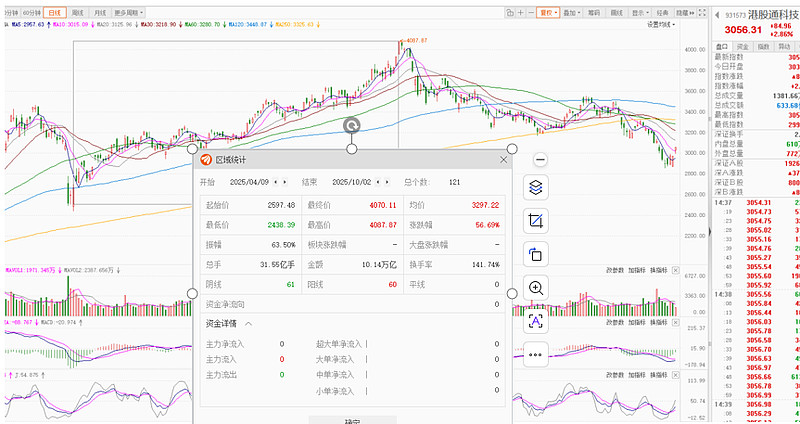Screen dimensions: 800x424
Task: Change the MACD panel indicator
Action: [x=658, y=322]
